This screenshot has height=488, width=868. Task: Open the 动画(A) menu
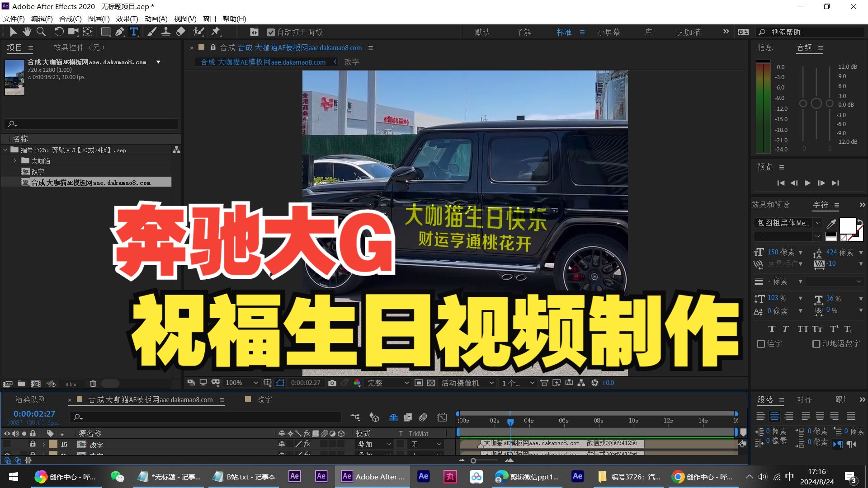click(x=156, y=19)
